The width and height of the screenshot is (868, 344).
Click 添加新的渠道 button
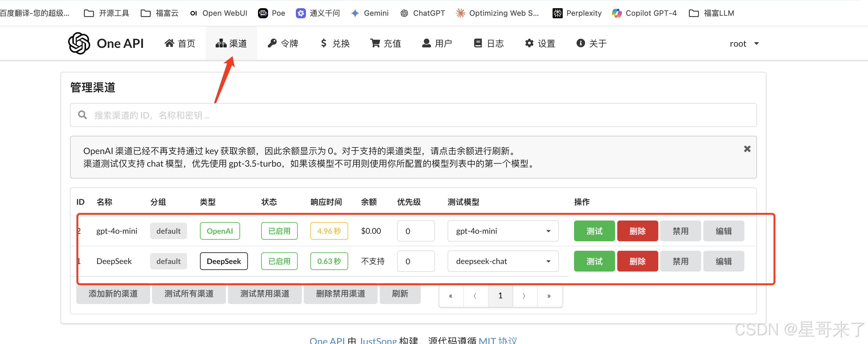[x=113, y=294]
